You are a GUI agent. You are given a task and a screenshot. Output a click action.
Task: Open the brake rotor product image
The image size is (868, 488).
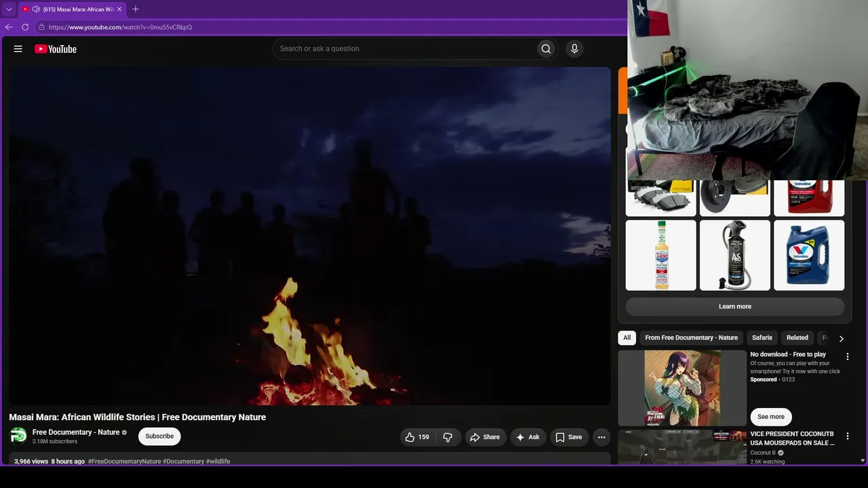point(735,198)
